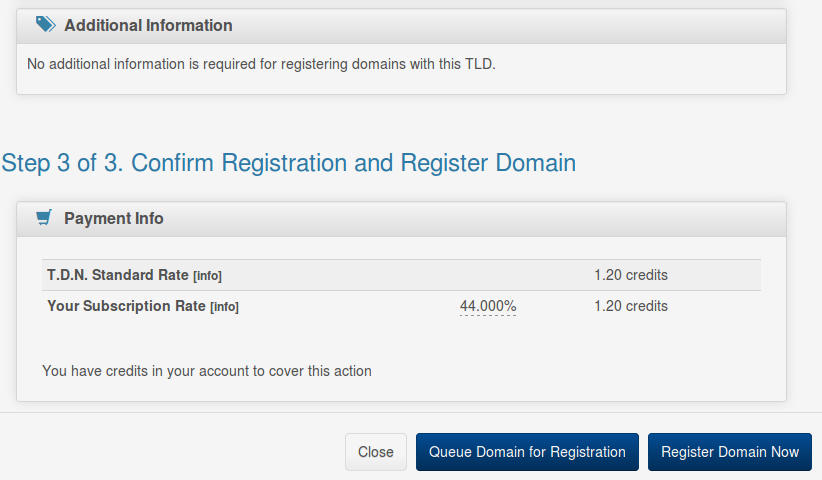Select the Your Subscription Rate table row
822x480 pixels.
pyautogui.click(x=401, y=306)
